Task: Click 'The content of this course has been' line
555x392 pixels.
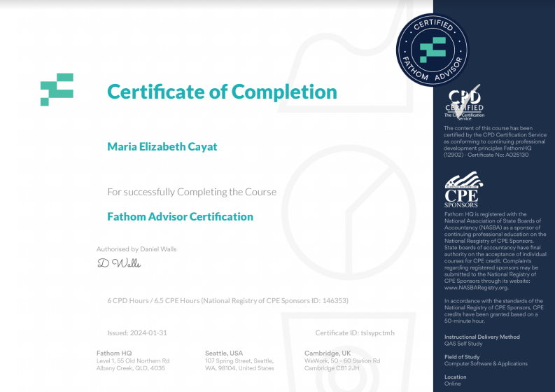Action: click(488, 128)
